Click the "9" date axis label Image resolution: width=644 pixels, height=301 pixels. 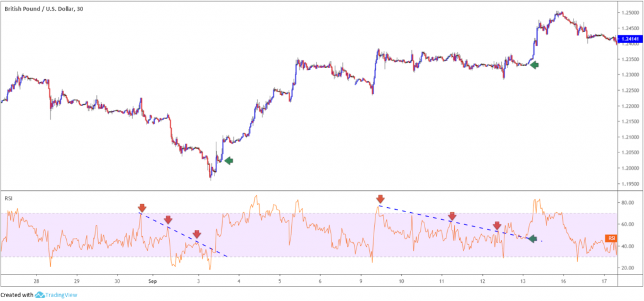pos(360,281)
